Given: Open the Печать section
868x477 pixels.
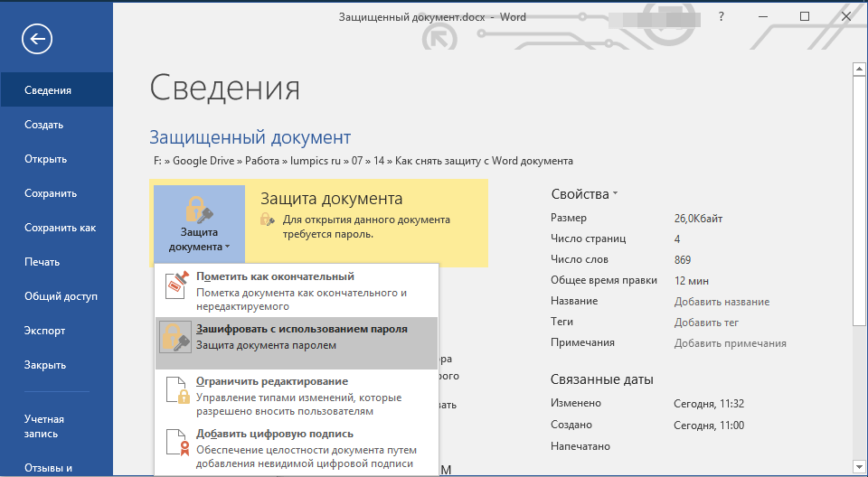Looking at the screenshot, I should (56, 262).
